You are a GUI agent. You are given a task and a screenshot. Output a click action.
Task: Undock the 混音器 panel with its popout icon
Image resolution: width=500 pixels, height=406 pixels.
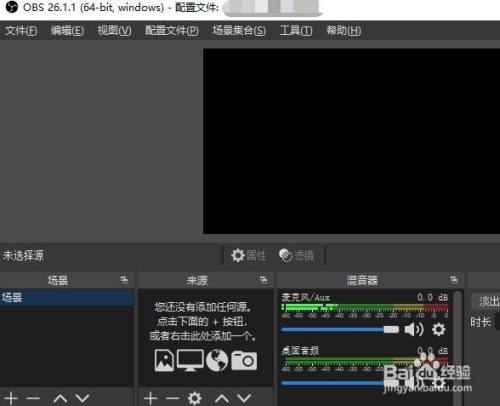454,280
